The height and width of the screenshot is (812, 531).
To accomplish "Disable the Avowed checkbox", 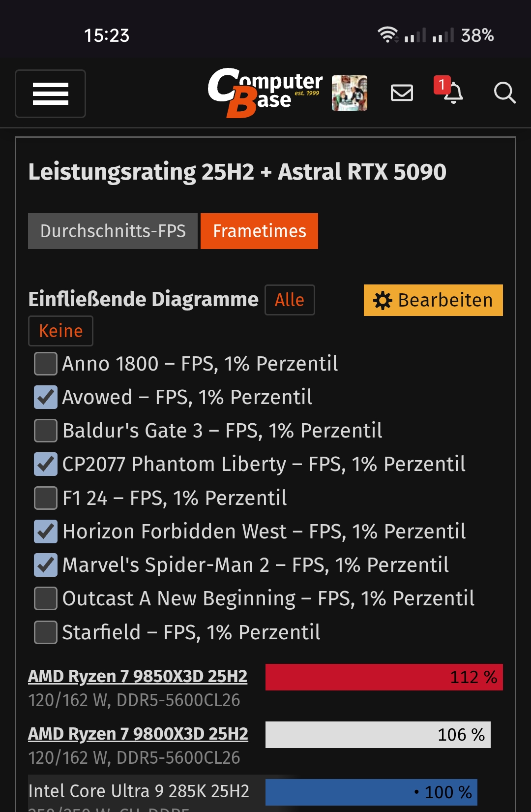I will pos(45,397).
